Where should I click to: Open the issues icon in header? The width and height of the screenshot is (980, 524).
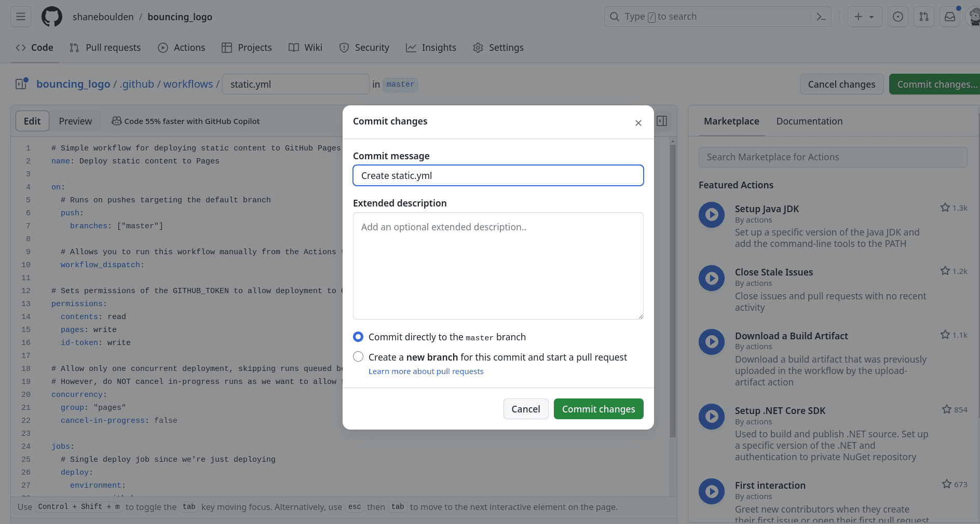(x=898, y=17)
